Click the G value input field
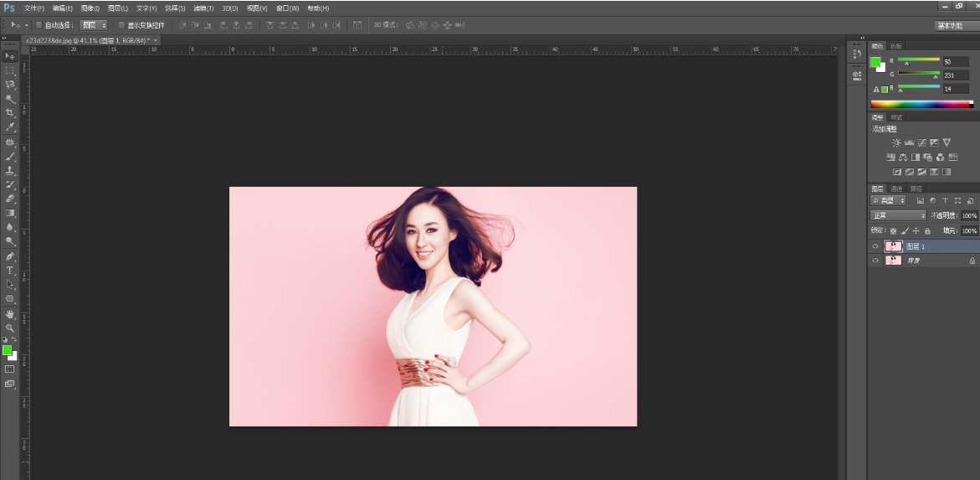 pos(956,75)
